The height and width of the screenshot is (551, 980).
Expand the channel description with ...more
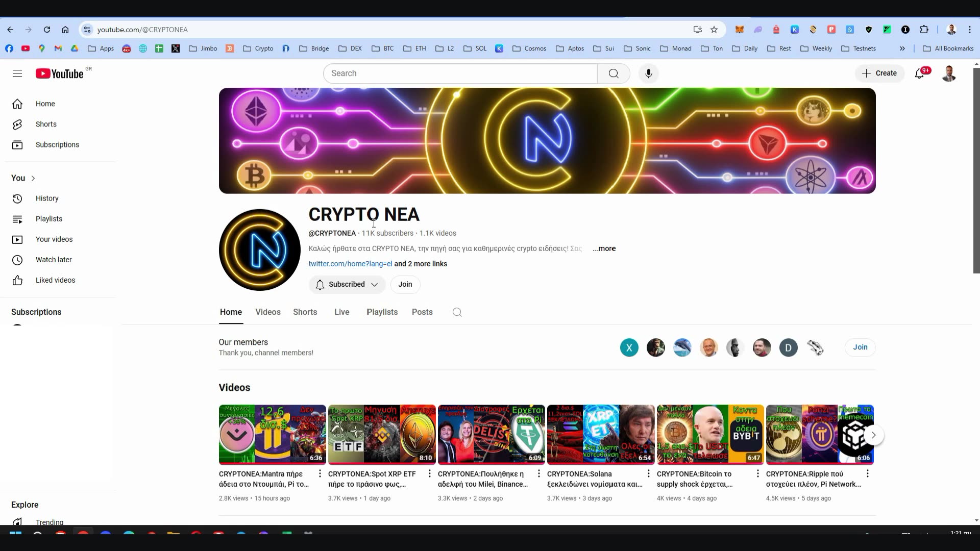(x=604, y=248)
